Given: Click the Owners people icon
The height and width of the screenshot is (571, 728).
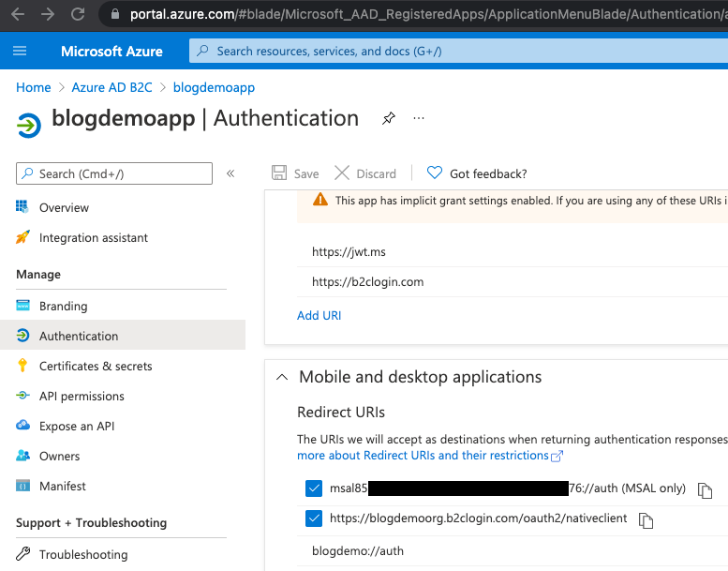Looking at the screenshot, I should [x=22, y=456].
